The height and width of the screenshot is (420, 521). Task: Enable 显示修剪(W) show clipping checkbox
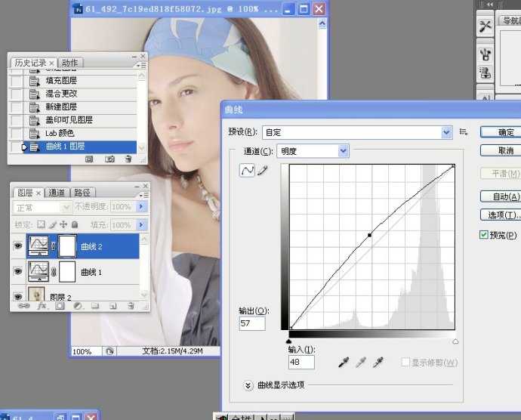(x=405, y=362)
